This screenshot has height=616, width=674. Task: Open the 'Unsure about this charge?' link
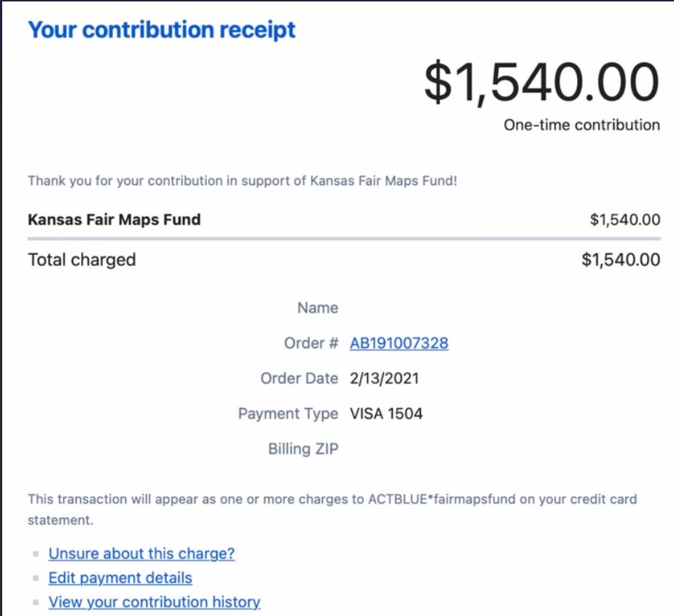[141, 553]
